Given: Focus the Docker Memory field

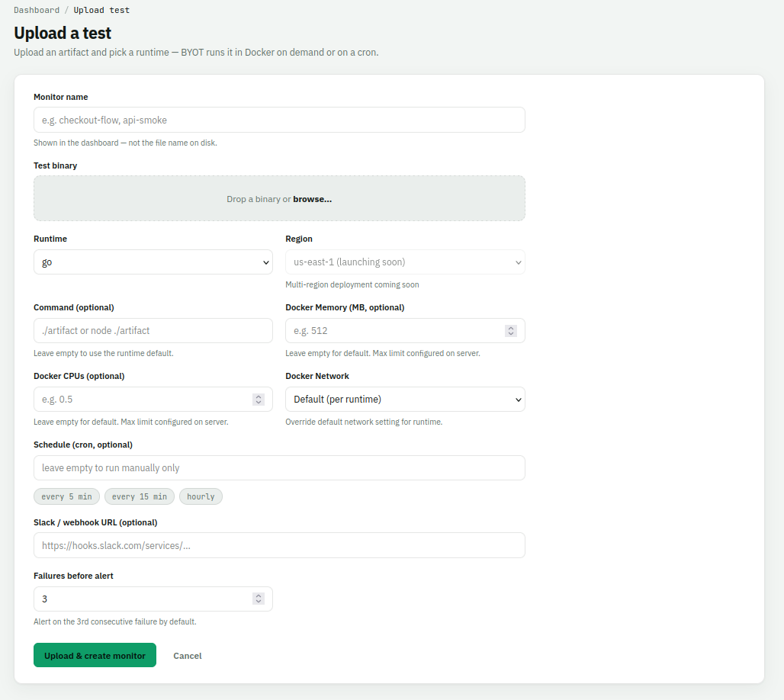Looking at the screenshot, I should coord(405,330).
